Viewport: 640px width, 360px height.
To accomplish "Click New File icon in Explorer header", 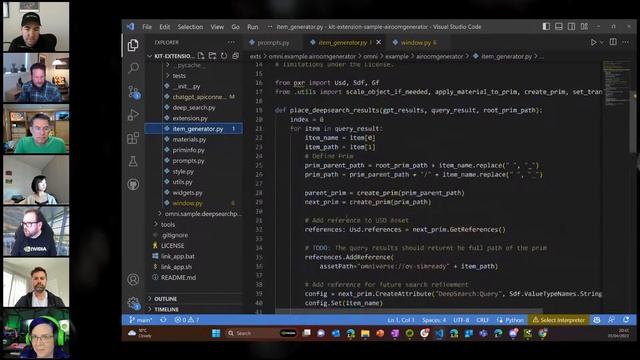I will (x=201, y=56).
